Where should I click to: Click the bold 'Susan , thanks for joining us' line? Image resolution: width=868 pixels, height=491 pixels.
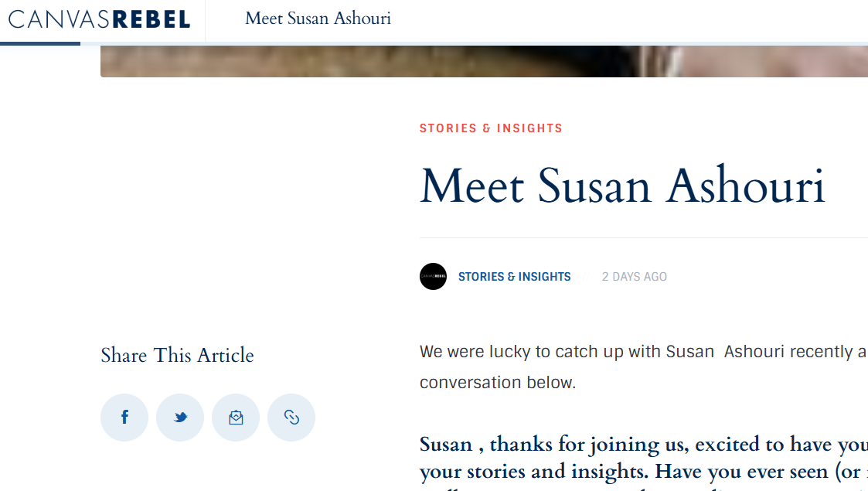[643, 445]
